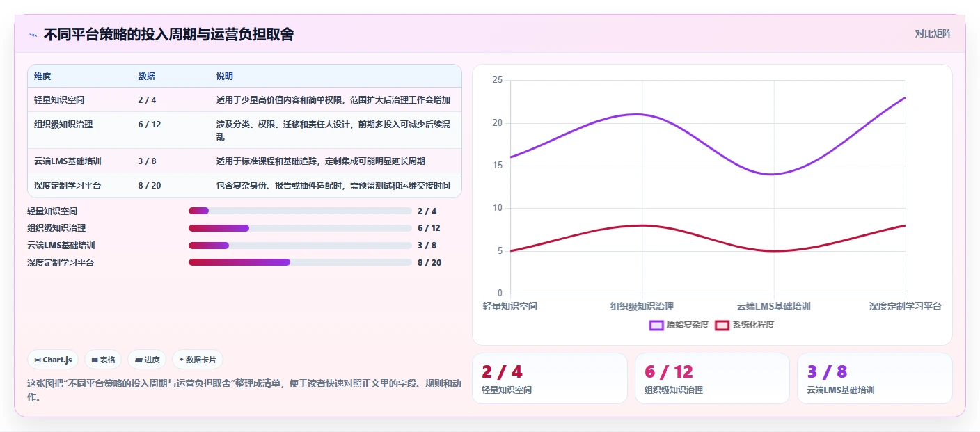Image resolution: width=980 pixels, height=432 pixels.
Task: Toggle the 系统化程度 legend swatch
Action: coord(722,325)
